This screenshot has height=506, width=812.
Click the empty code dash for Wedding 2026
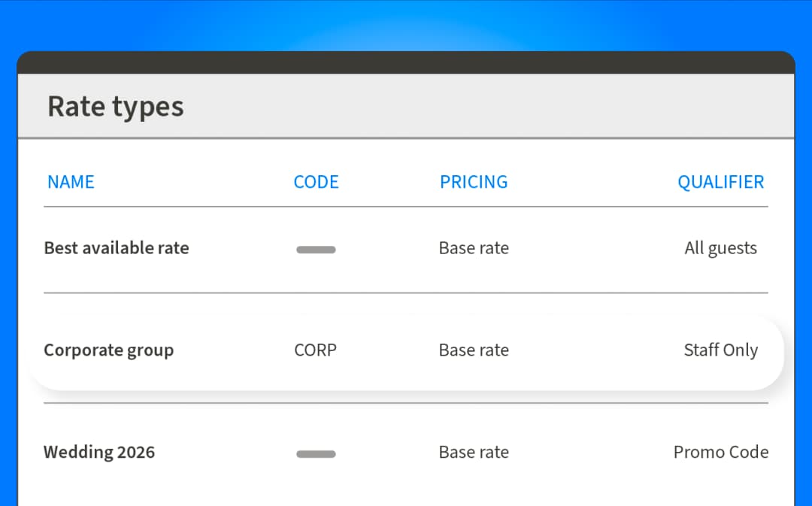click(x=316, y=454)
